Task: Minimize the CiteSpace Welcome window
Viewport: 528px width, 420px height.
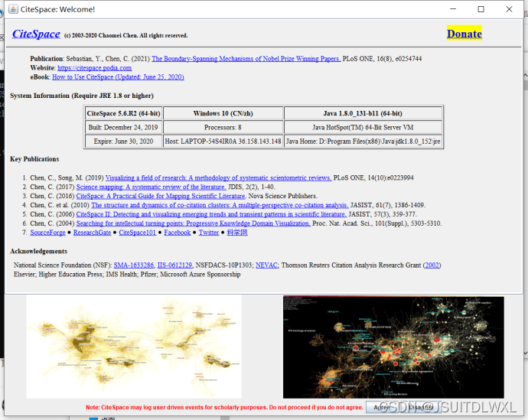Action: coord(453,9)
